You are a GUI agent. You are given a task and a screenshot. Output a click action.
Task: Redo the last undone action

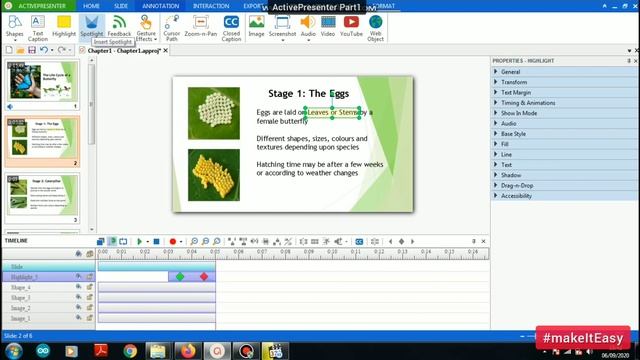(x=62, y=50)
